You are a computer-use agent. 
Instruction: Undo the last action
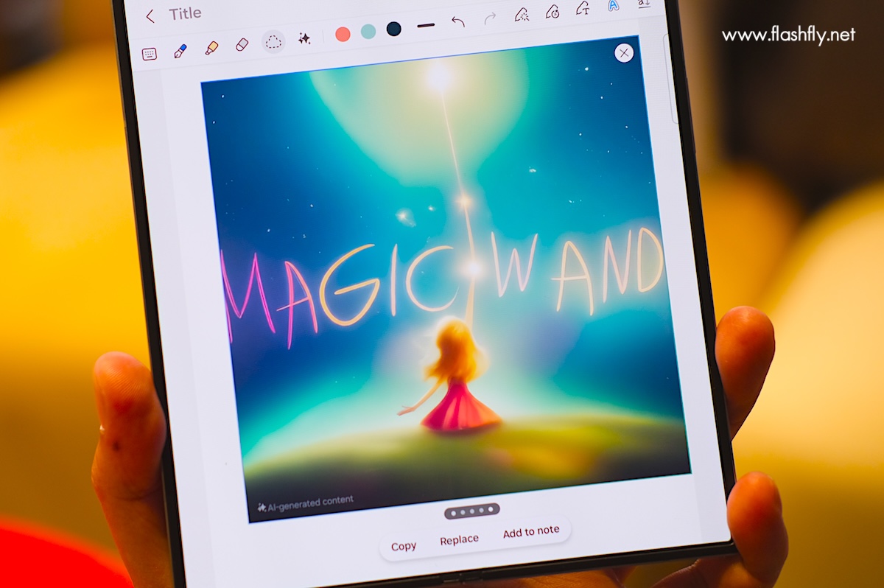(x=458, y=21)
